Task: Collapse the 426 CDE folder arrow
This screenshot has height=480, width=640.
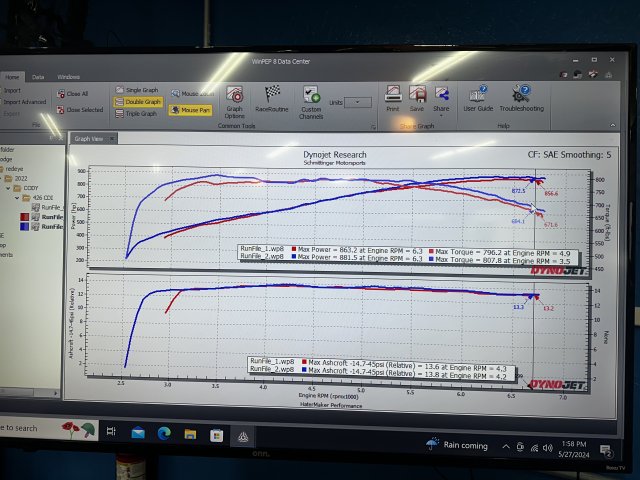Action: click(x=17, y=198)
